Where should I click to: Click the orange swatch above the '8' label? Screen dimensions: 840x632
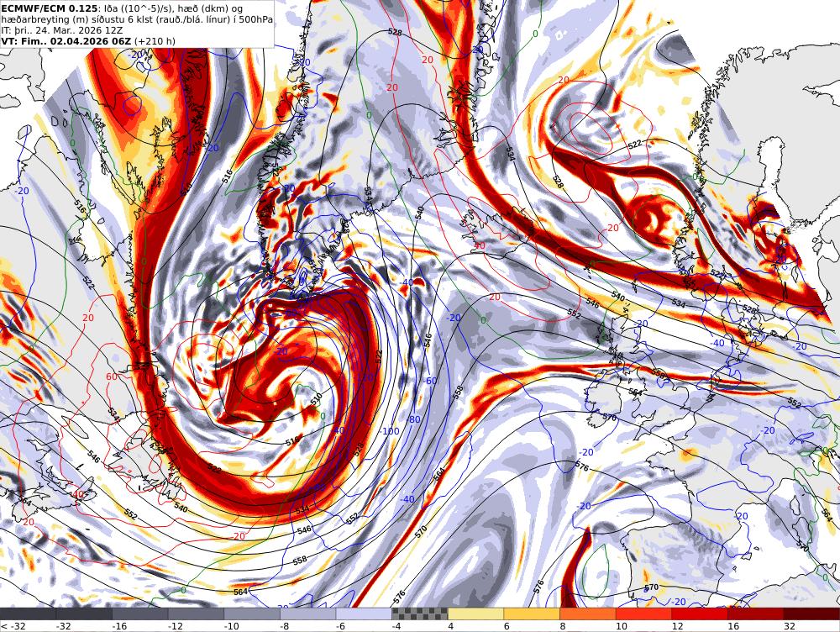[588, 614]
